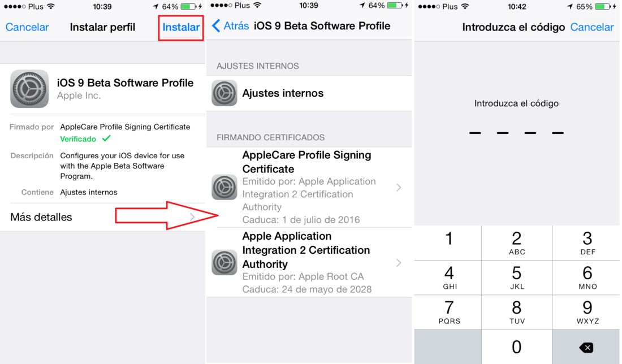The width and height of the screenshot is (622, 364).
Task: Tap Cancelar on the passcode screen
Action: coord(592,27)
